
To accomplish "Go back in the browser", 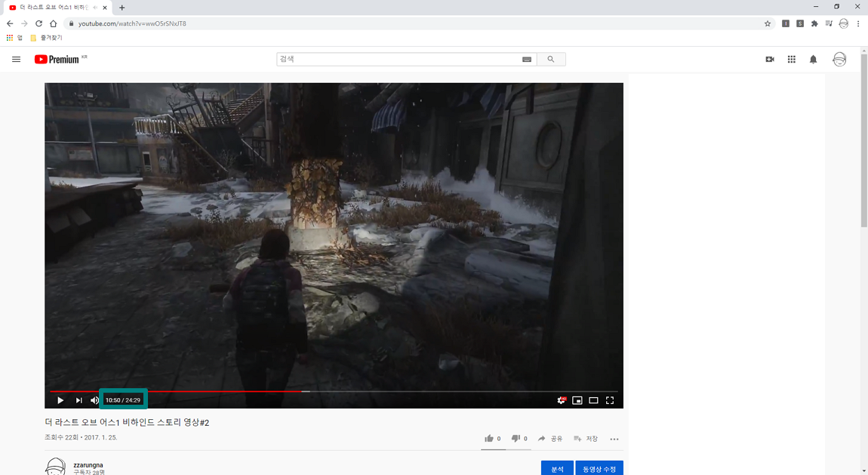I will [x=9, y=23].
